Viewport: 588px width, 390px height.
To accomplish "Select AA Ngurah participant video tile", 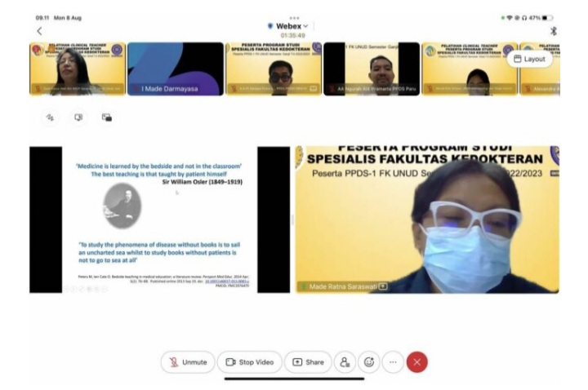I will pos(372,69).
